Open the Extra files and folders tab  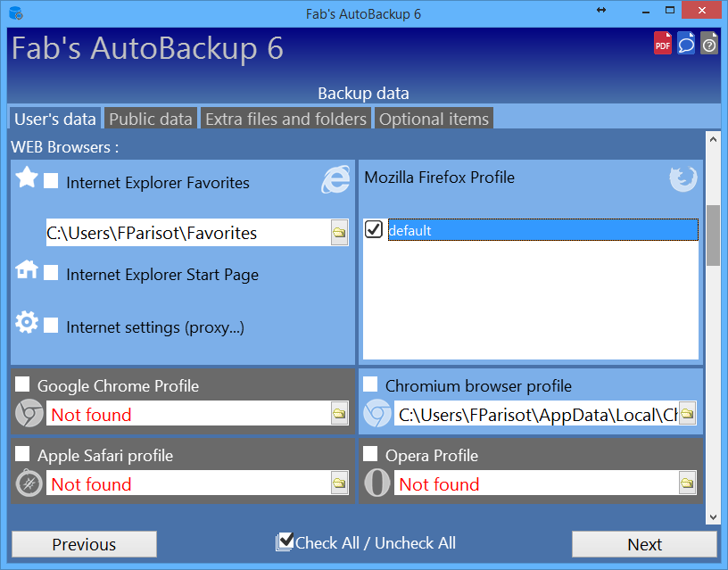(285, 119)
